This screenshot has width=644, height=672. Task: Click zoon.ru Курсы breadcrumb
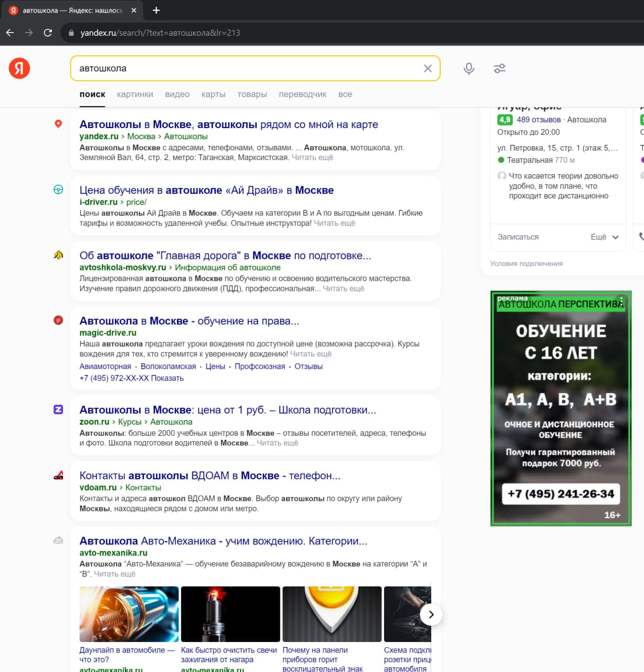pos(130,422)
